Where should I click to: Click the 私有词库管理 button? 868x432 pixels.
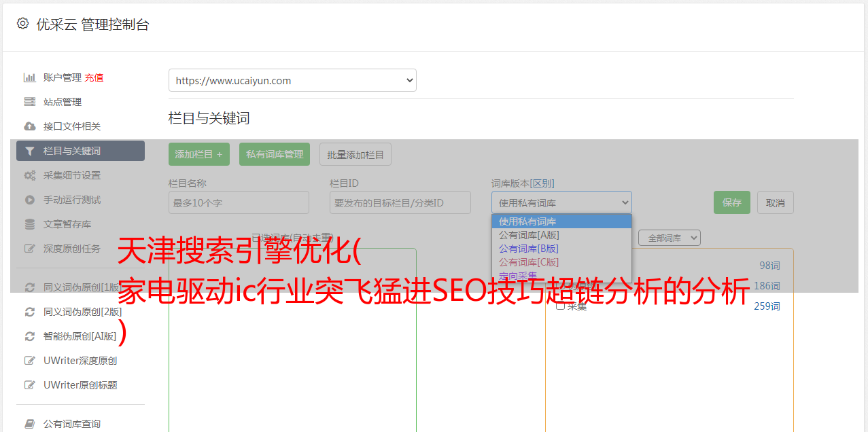(x=275, y=154)
